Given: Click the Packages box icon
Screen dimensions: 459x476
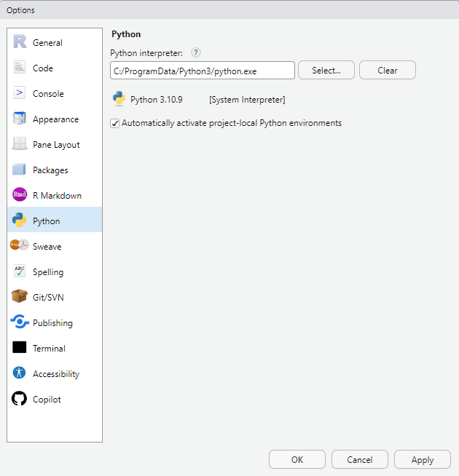Looking at the screenshot, I should click(x=19, y=170).
